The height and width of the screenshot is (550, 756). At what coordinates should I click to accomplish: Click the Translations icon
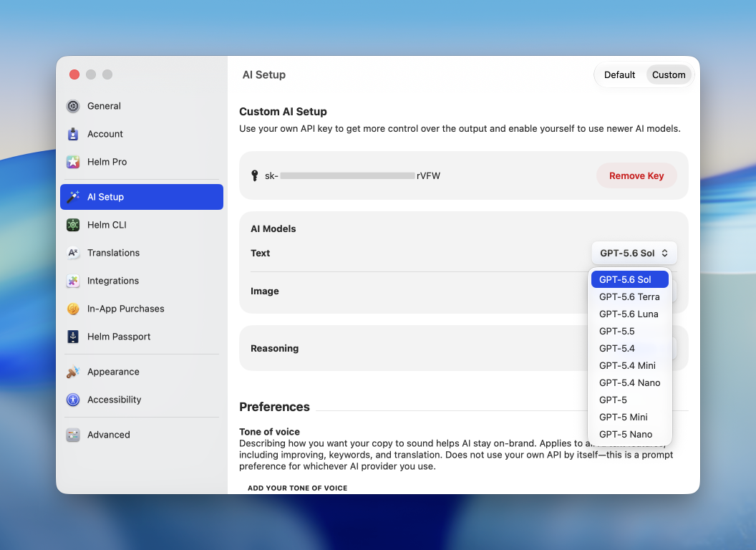pos(73,253)
